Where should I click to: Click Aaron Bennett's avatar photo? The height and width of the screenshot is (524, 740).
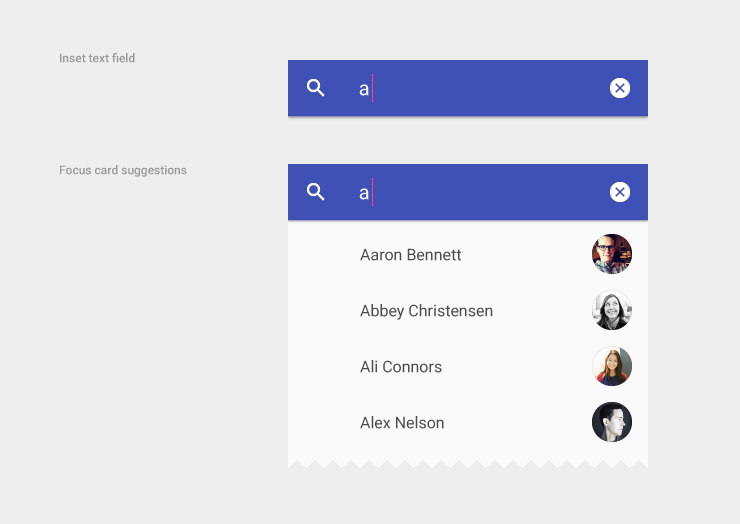pyautogui.click(x=612, y=254)
